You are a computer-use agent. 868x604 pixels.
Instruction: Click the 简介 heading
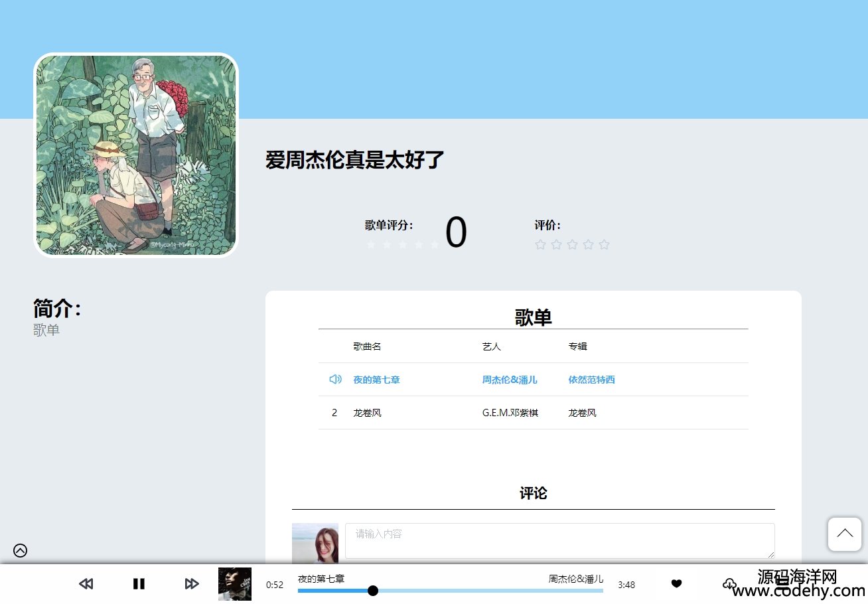point(57,309)
